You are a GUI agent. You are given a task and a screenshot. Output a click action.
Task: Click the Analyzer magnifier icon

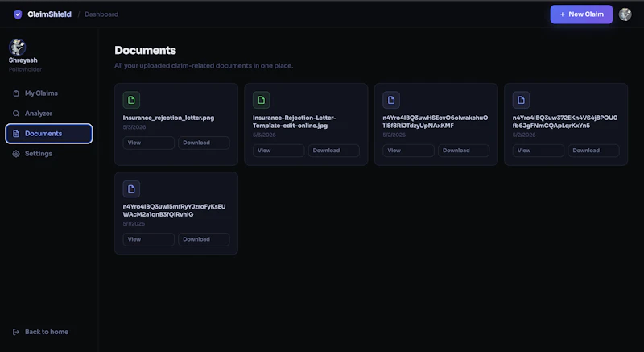point(16,114)
